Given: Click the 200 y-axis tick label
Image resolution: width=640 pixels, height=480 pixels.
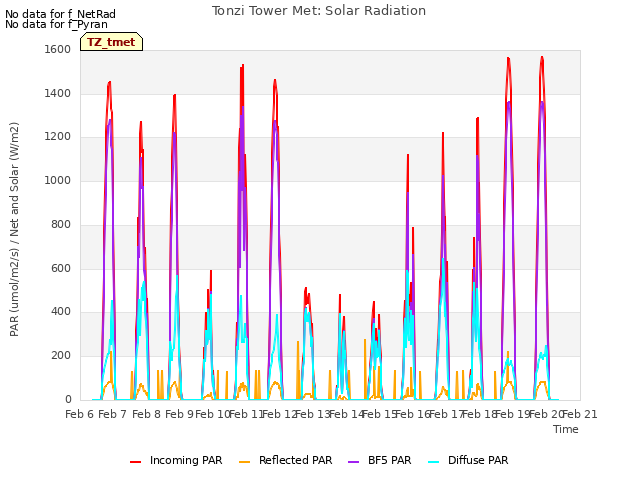Looking at the screenshot, I should [x=61, y=356].
